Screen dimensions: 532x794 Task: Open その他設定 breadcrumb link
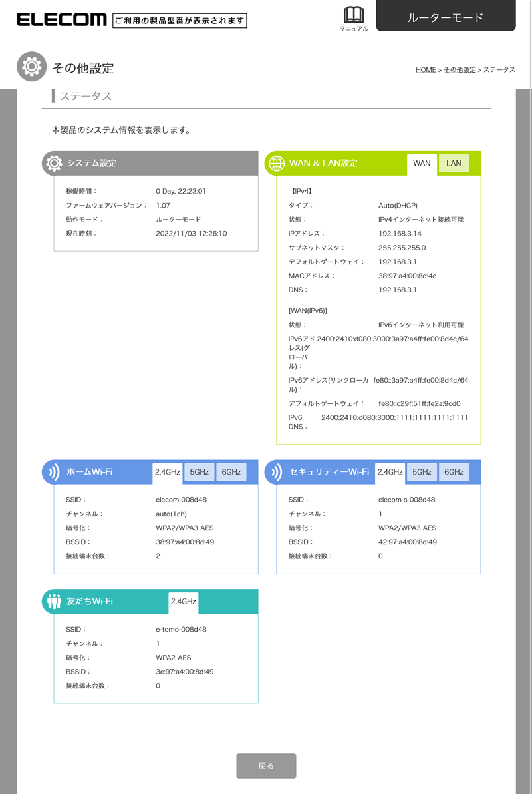click(x=460, y=70)
